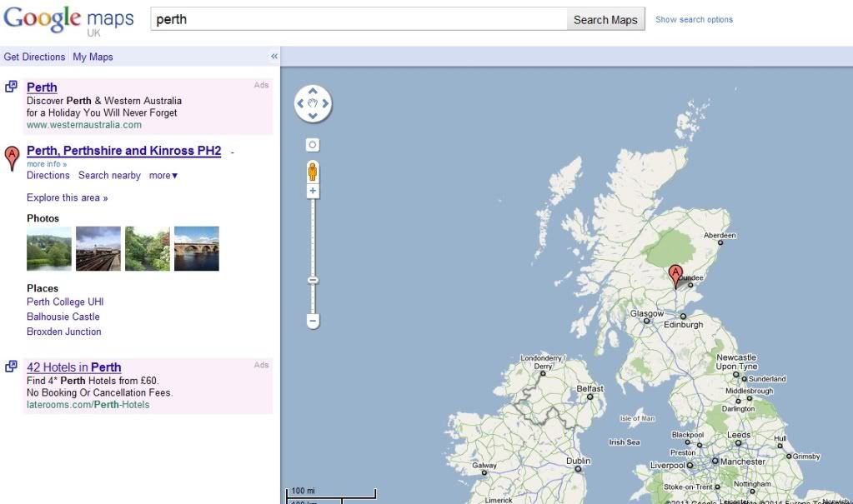Zoom in with the plus button
This screenshot has height=504, width=853.
pos(312,191)
